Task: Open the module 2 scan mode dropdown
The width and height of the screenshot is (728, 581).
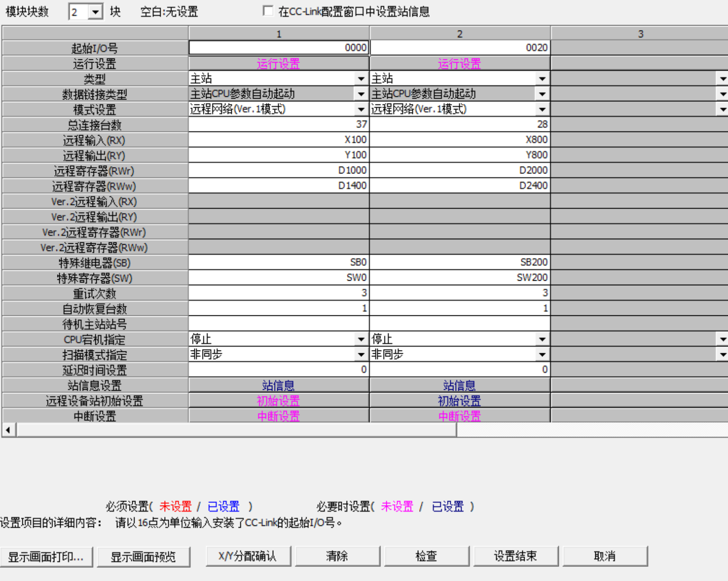Action: click(542, 355)
